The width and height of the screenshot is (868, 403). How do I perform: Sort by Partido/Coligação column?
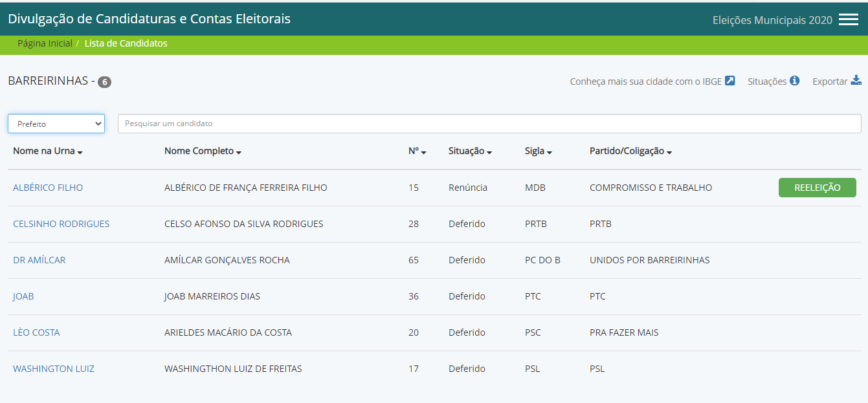coord(630,151)
